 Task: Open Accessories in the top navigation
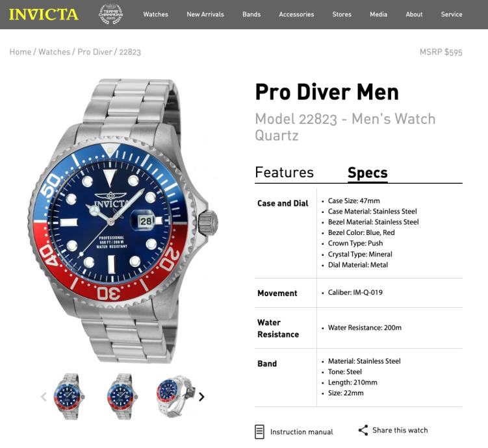coord(296,14)
